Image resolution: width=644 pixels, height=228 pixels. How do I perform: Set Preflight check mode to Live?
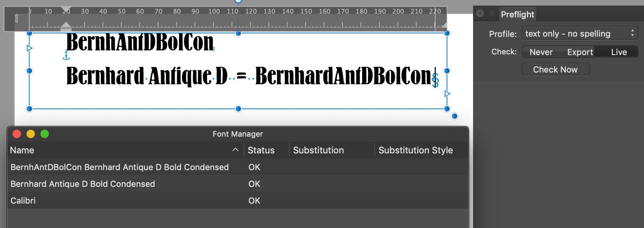pos(619,52)
